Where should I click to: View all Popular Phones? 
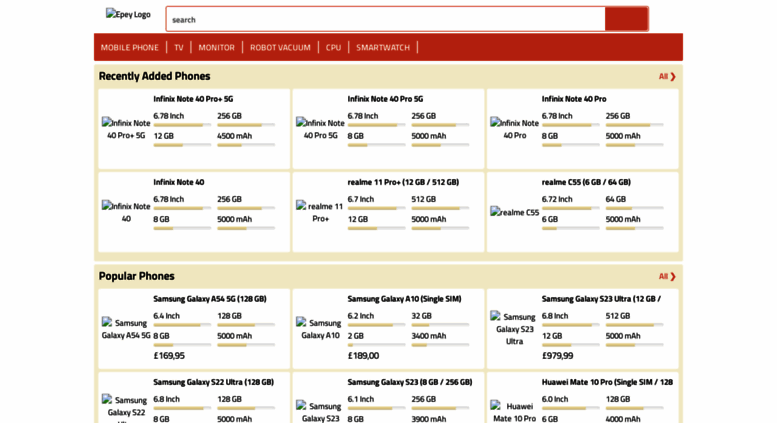click(x=667, y=276)
